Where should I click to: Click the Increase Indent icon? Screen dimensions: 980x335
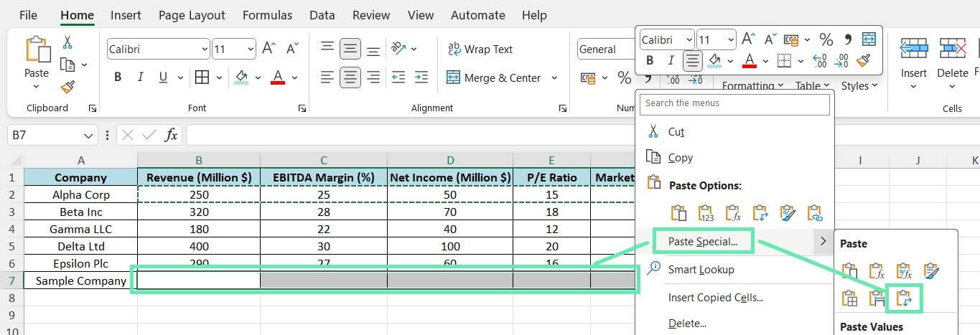point(421,77)
